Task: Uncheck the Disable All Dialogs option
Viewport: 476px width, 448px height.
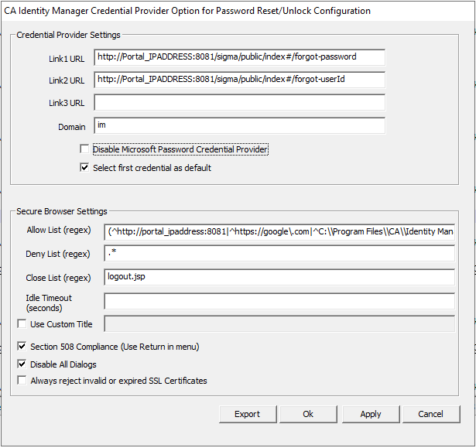Action: point(22,364)
